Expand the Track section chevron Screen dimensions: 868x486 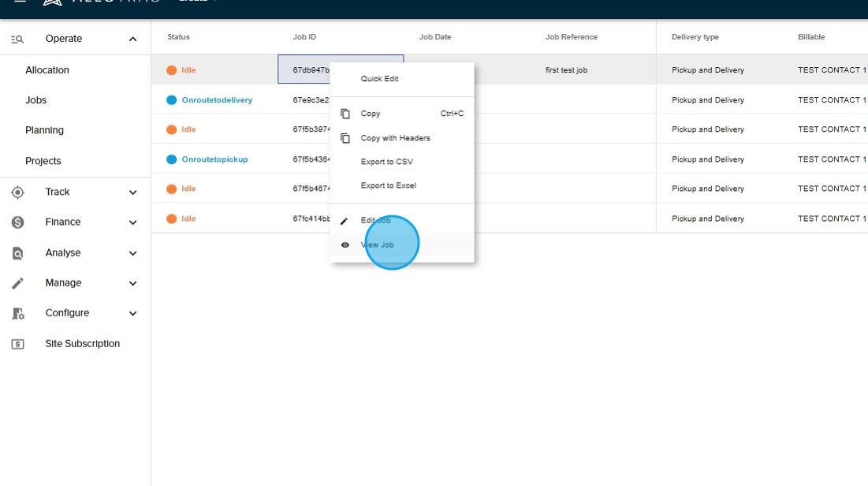(x=132, y=193)
